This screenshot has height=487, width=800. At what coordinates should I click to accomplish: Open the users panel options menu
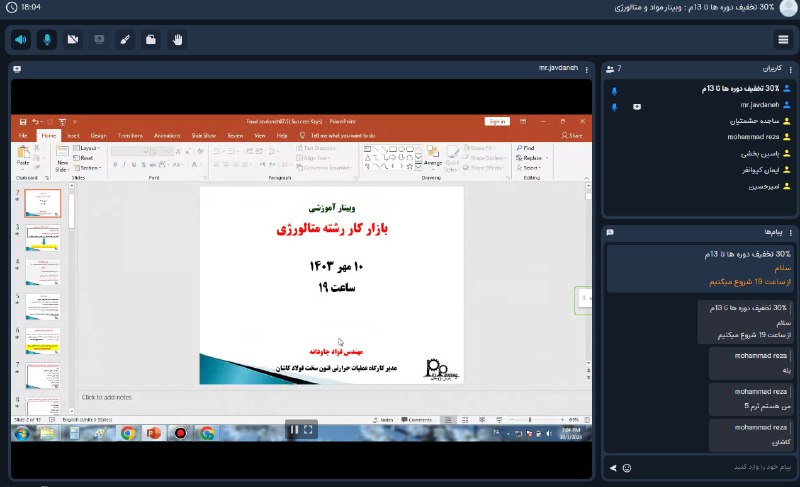click(x=791, y=69)
